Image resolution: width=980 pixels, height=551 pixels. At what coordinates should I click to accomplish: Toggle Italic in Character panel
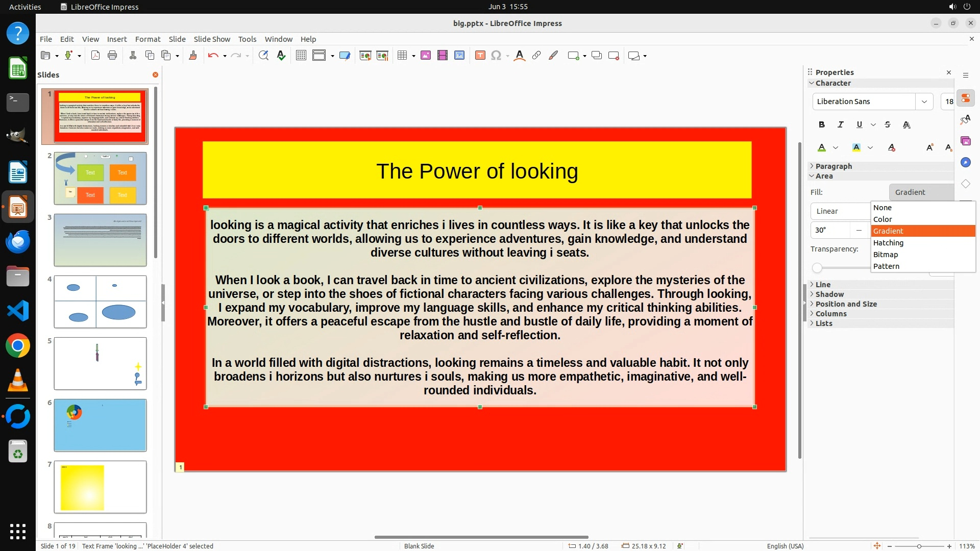pos(841,124)
